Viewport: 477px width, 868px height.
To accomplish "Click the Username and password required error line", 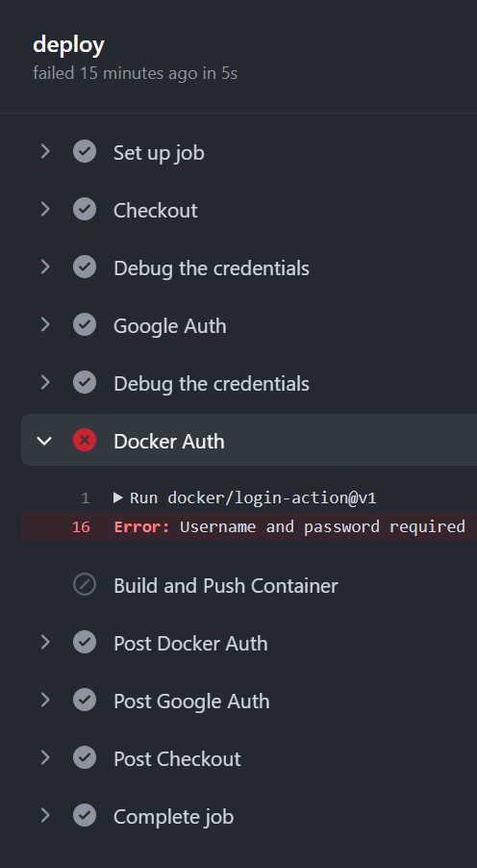I will 249,526.
